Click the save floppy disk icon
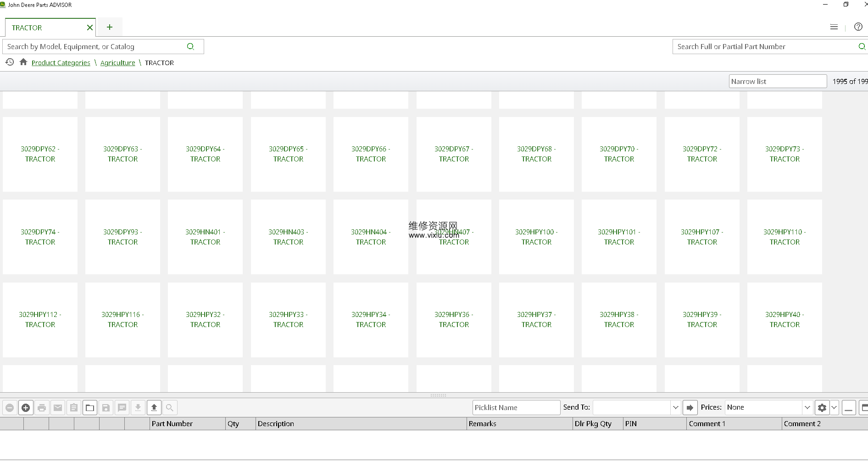Viewport: 868px width, 461px height. tap(106, 407)
